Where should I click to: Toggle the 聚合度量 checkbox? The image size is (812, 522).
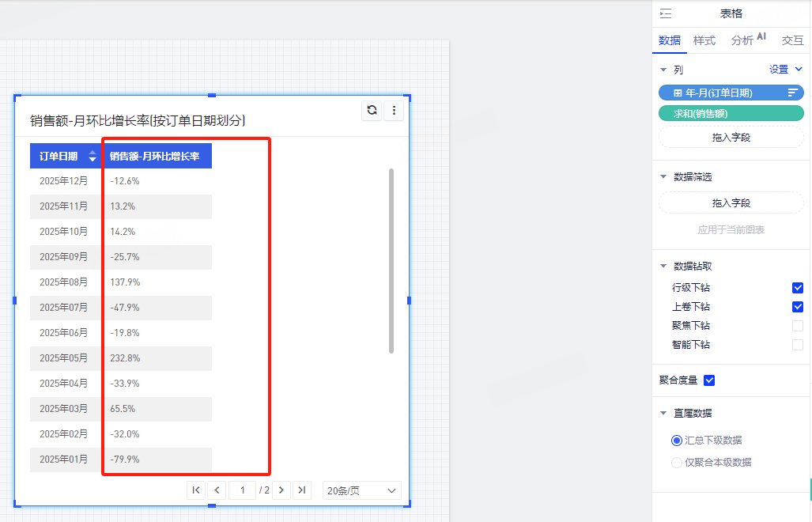click(709, 380)
